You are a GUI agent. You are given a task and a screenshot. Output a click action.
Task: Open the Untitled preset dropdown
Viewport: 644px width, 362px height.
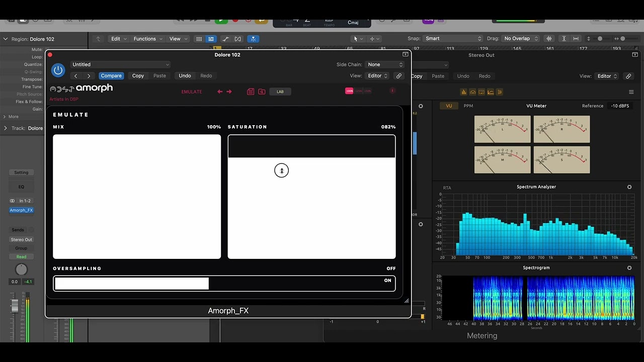point(120,64)
